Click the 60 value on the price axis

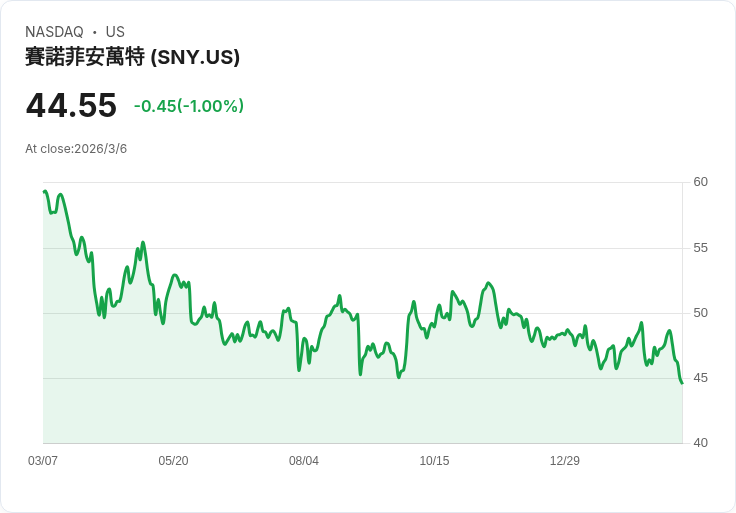[x=700, y=182]
